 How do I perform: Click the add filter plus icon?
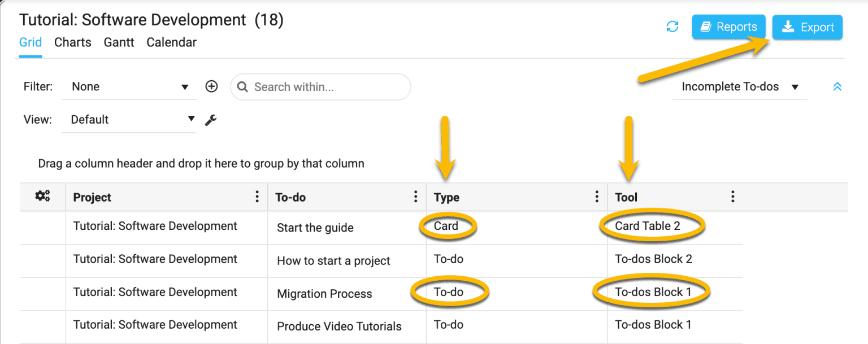(211, 86)
